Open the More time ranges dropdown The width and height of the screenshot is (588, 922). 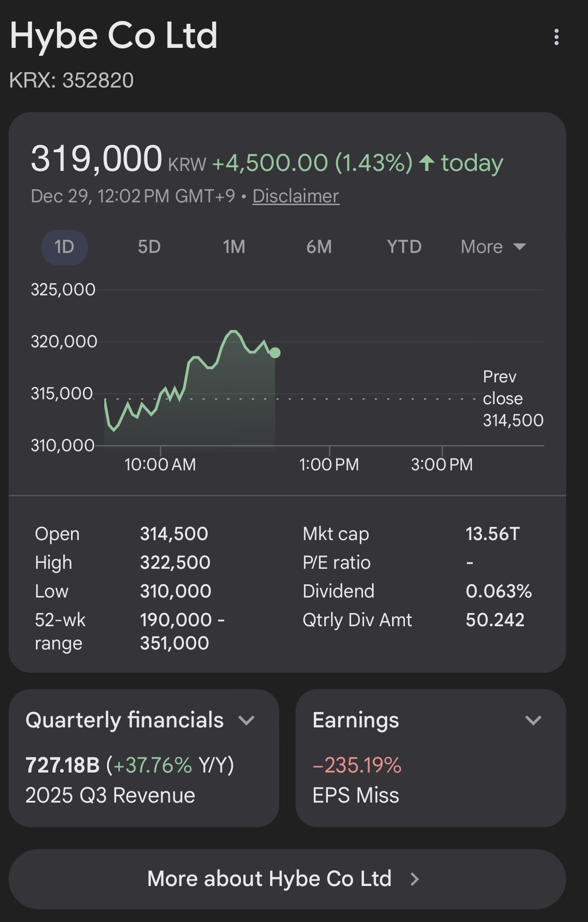[x=493, y=247]
